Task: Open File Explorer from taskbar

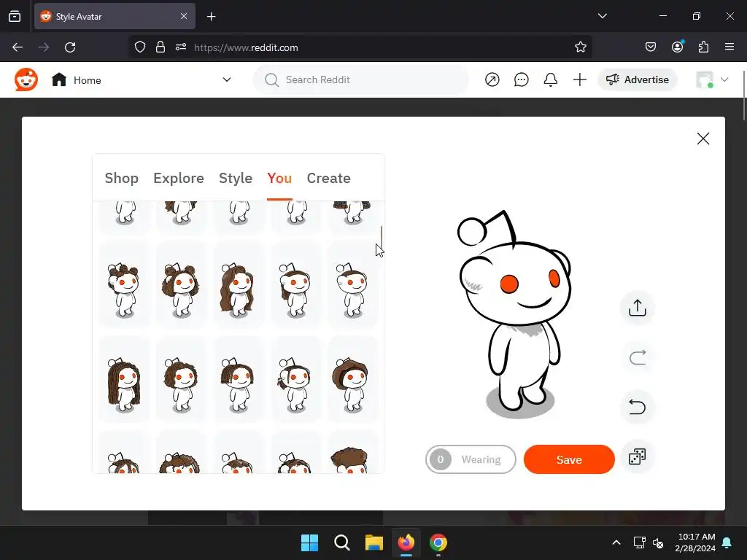Action: [x=374, y=542]
